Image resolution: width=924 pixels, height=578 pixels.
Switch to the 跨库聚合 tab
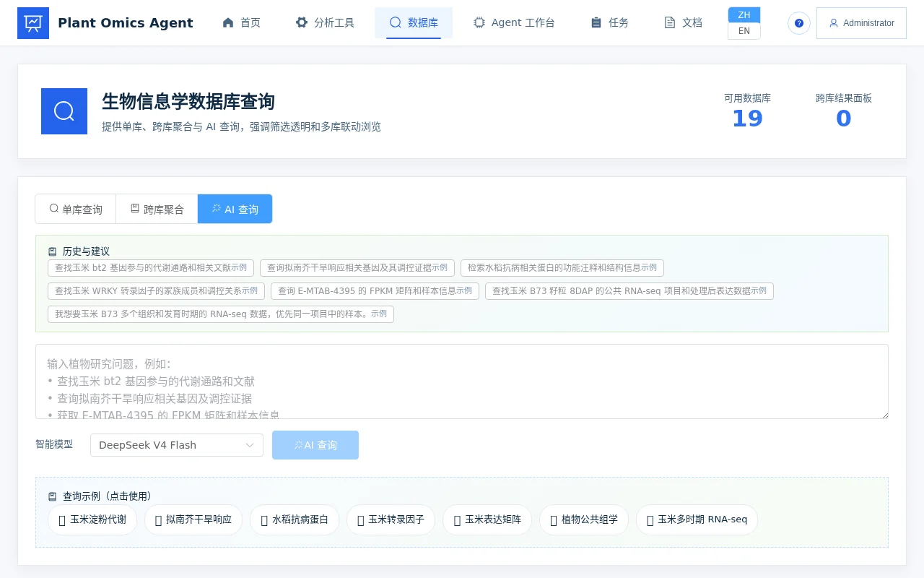157,209
